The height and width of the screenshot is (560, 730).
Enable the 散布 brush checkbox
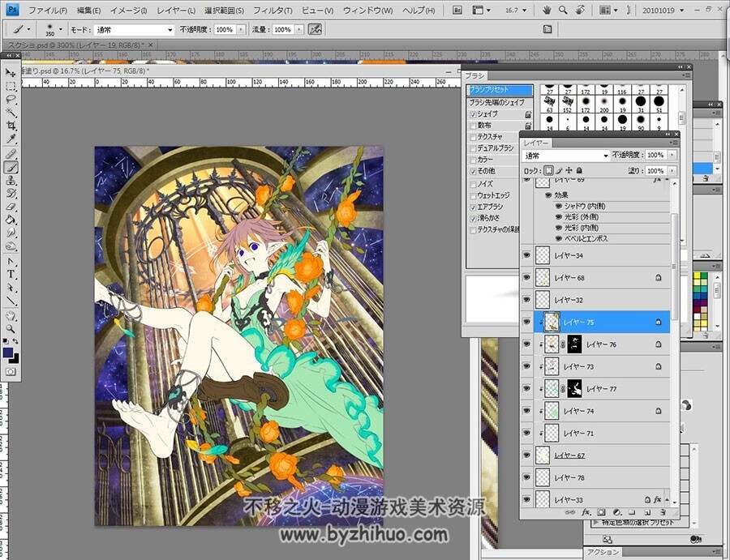point(473,126)
